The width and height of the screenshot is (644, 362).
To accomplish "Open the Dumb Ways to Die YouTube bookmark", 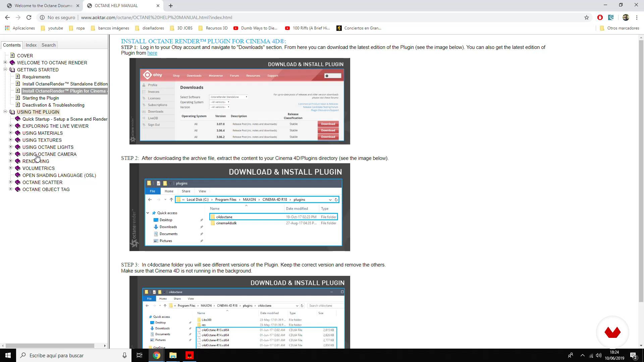I will (x=256, y=28).
